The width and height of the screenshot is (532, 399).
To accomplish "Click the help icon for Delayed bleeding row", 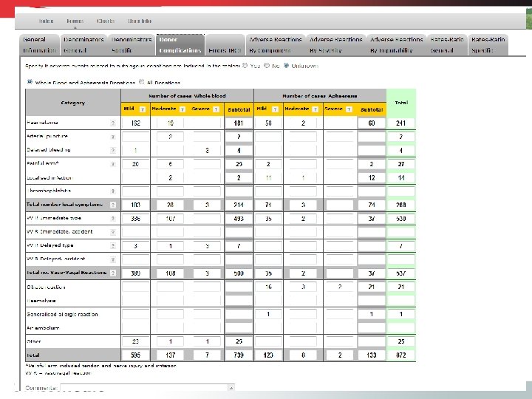I will tap(113, 150).
